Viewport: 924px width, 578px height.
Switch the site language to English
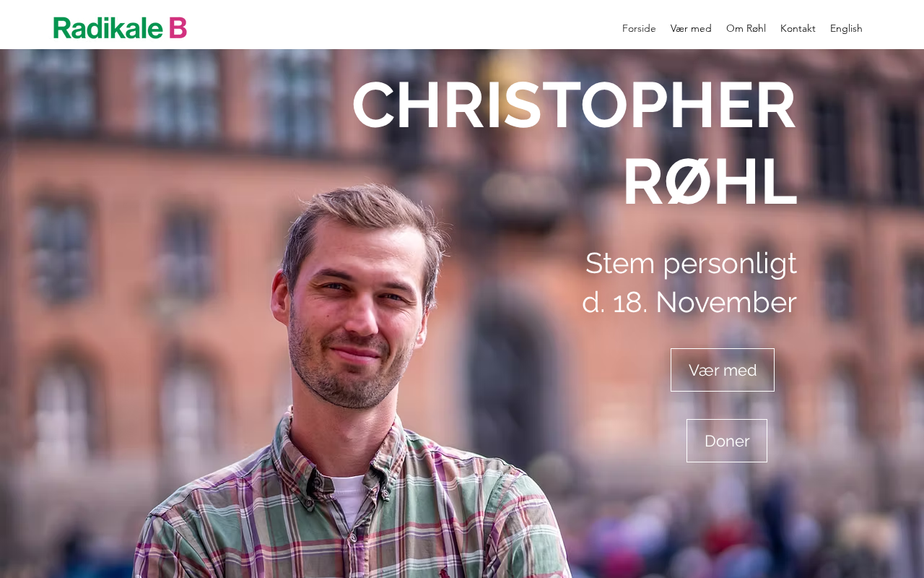[846, 28]
